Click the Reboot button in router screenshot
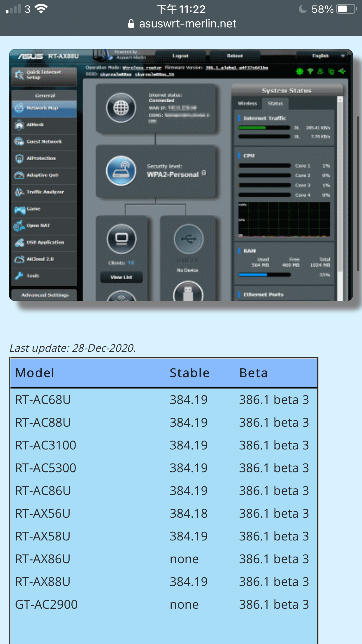The height and width of the screenshot is (644, 362). pyautogui.click(x=235, y=56)
